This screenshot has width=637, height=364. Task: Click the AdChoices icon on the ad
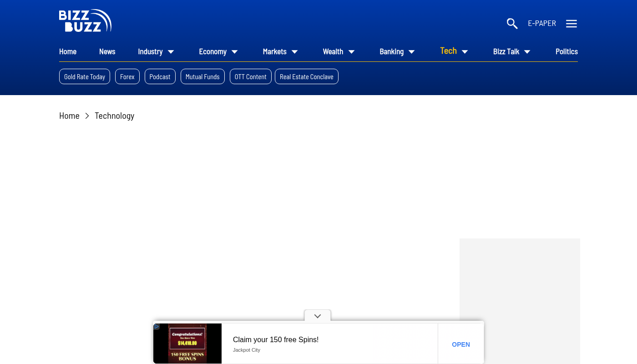pos(157,327)
